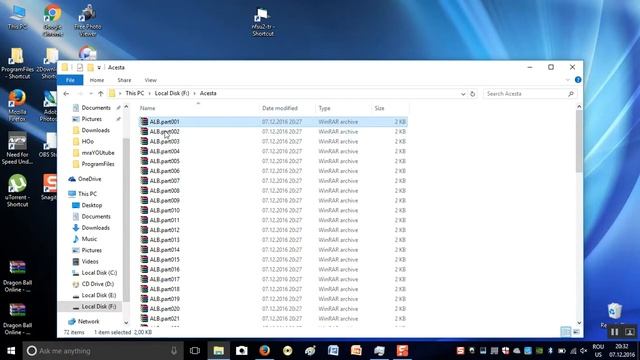Click the Search Acesta field
The image size is (640, 360).
click(x=530, y=93)
